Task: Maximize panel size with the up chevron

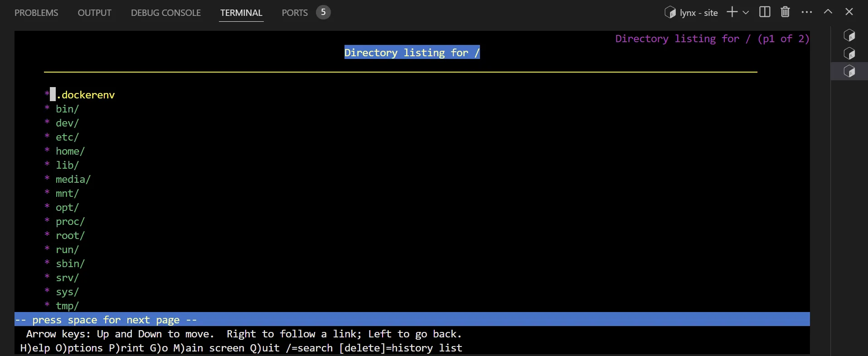Action: (828, 12)
